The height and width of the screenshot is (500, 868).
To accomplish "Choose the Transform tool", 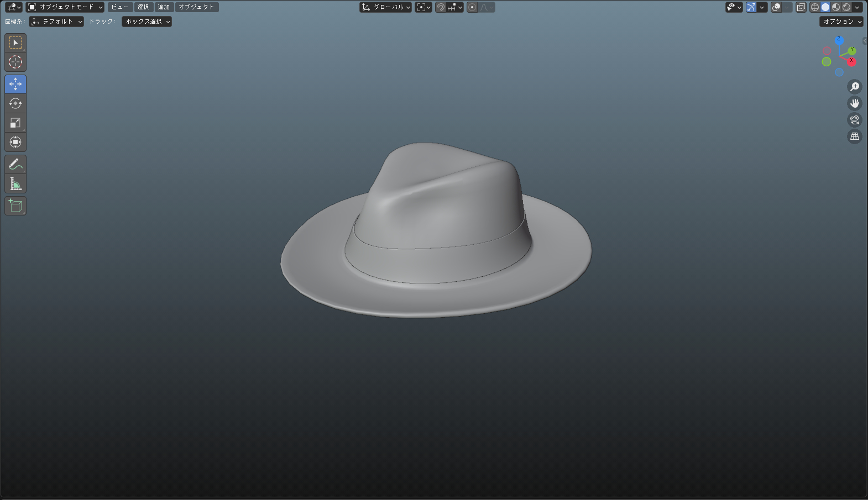I will pyautogui.click(x=15, y=143).
